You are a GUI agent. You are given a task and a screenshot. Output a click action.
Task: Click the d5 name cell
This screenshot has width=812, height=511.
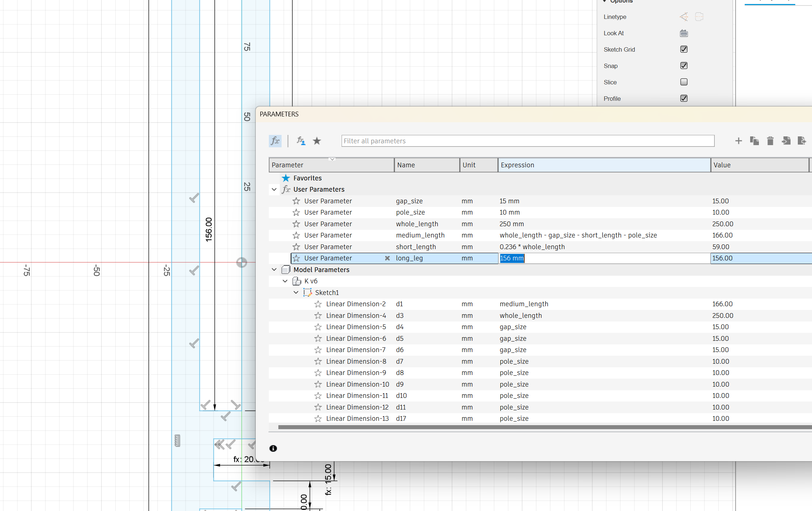[400, 339]
